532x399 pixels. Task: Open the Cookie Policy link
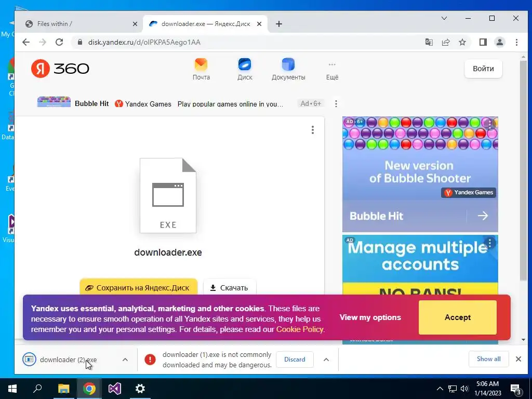click(300, 329)
